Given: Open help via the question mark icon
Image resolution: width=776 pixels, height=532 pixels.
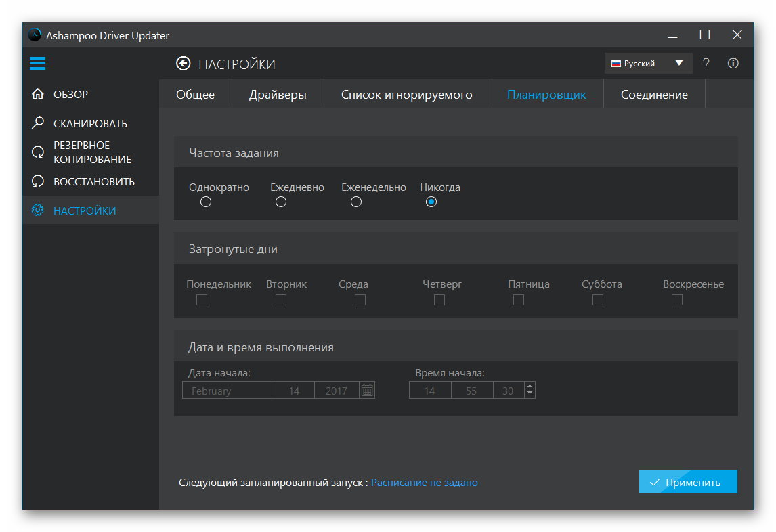Looking at the screenshot, I should point(706,64).
